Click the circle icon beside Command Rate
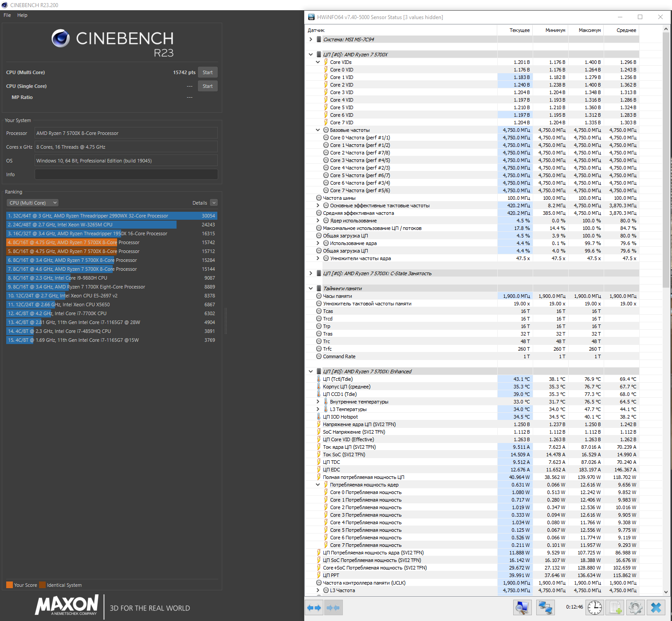 (319, 356)
